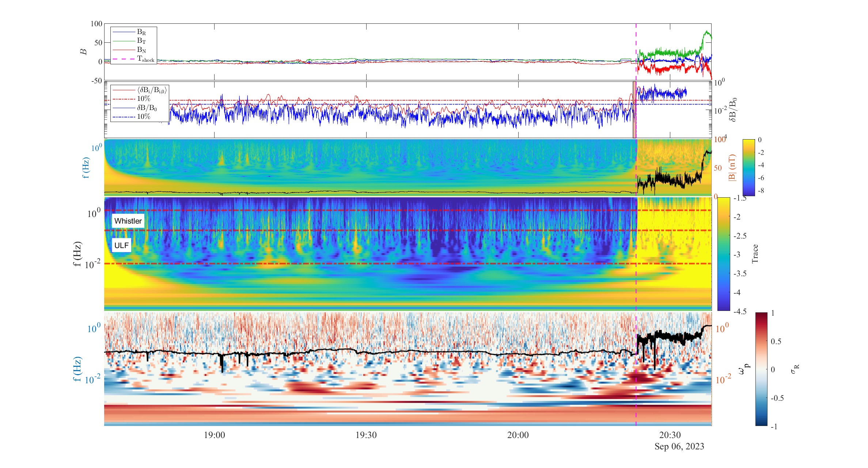Click the pink shaded bar before the shock line
The width and height of the screenshot is (868, 468).
(634, 110)
